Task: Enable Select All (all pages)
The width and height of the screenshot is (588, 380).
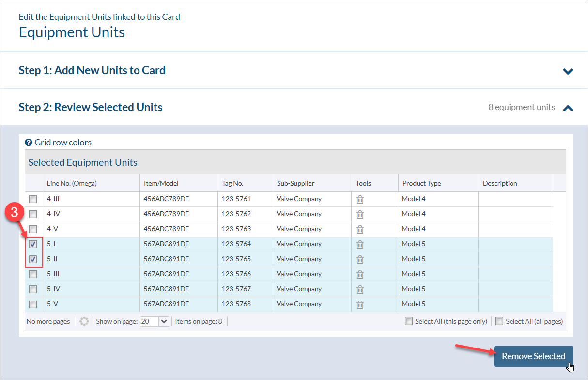Action: (x=499, y=321)
